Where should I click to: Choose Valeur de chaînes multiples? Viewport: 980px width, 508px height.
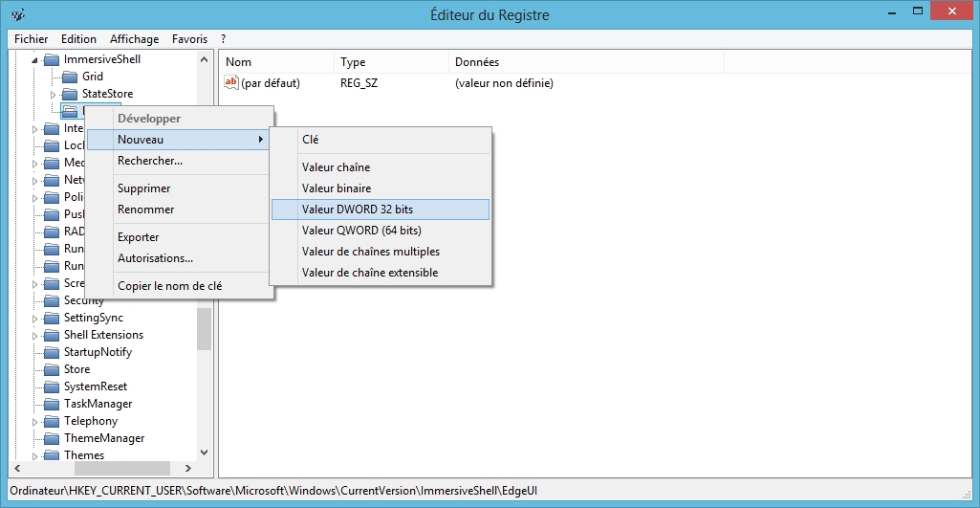(x=381, y=252)
